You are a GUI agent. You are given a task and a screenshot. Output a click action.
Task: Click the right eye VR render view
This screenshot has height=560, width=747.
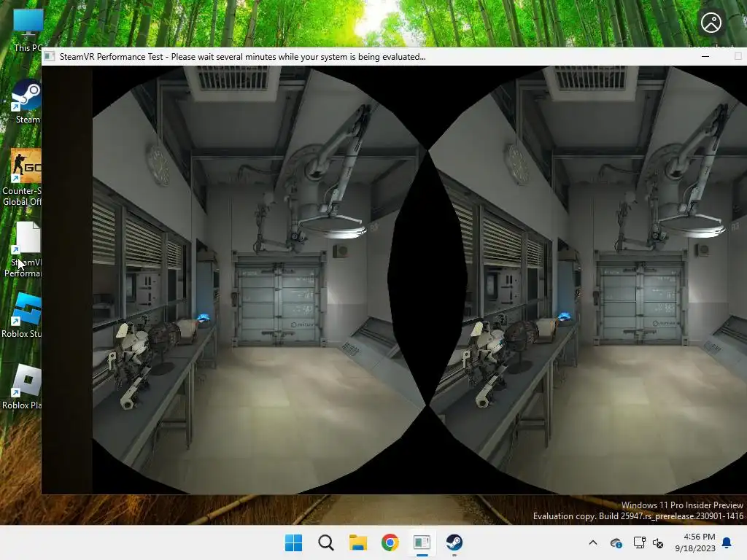click(x=588, y=280)
